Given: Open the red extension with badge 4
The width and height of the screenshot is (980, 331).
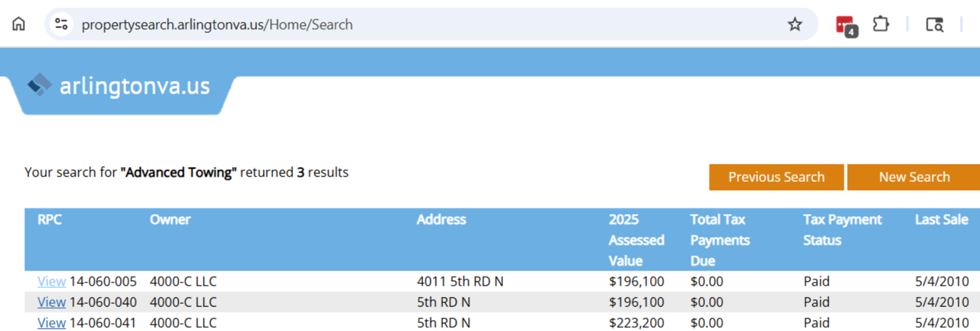Looking at the screenshot, I should click(846, 25).
